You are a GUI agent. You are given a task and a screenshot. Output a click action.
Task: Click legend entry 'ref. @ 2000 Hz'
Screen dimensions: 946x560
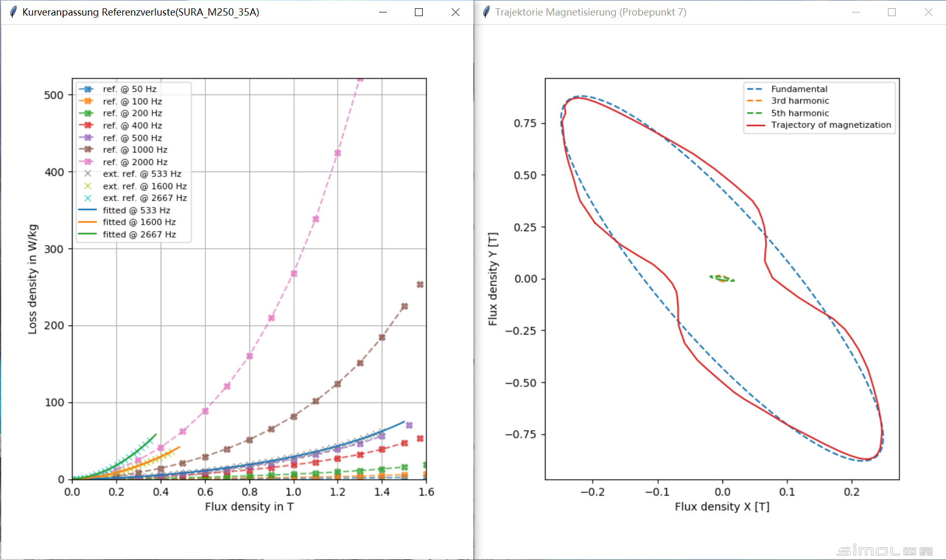(x=123, y=162)
